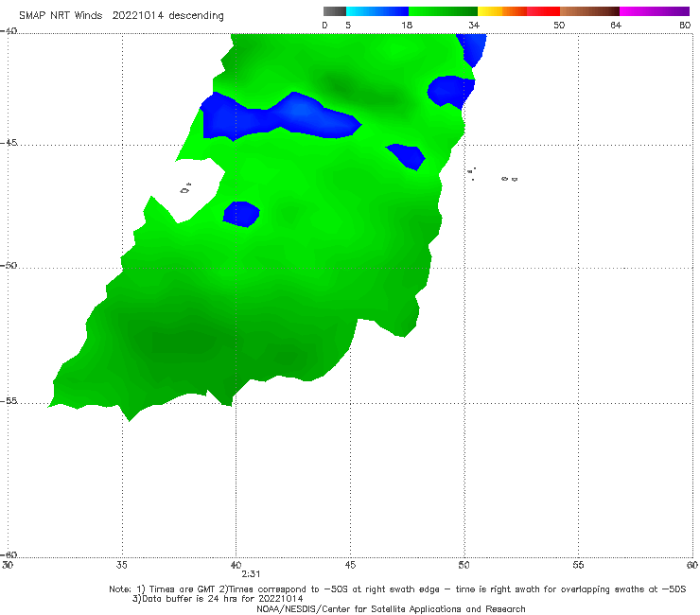
Task: Click the plot title "SMAP NRT Winds"
Action: (x=61, y=15)
